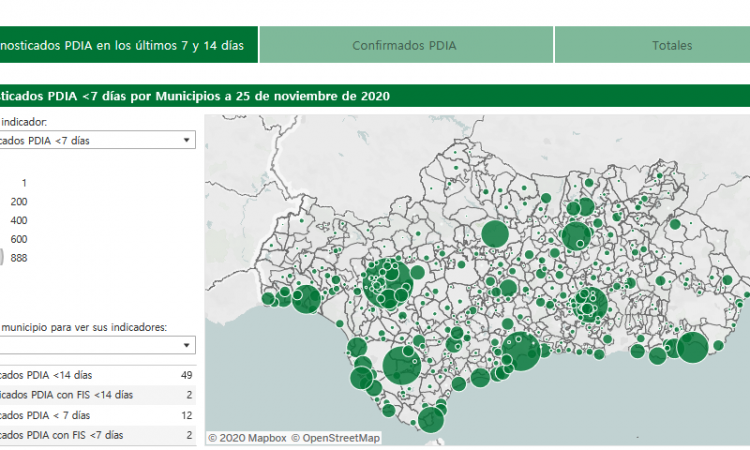Click the large bubble in the upper-right map area
Image resolution: width=750 pixels, height=450 pixels.
[576, 236]
